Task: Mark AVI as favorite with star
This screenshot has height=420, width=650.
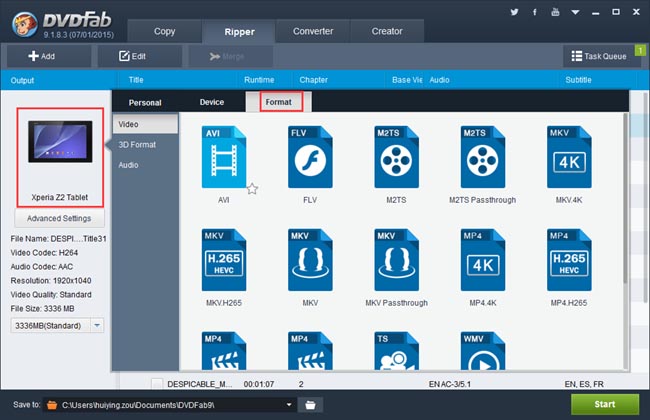Action: pos(252,189)
